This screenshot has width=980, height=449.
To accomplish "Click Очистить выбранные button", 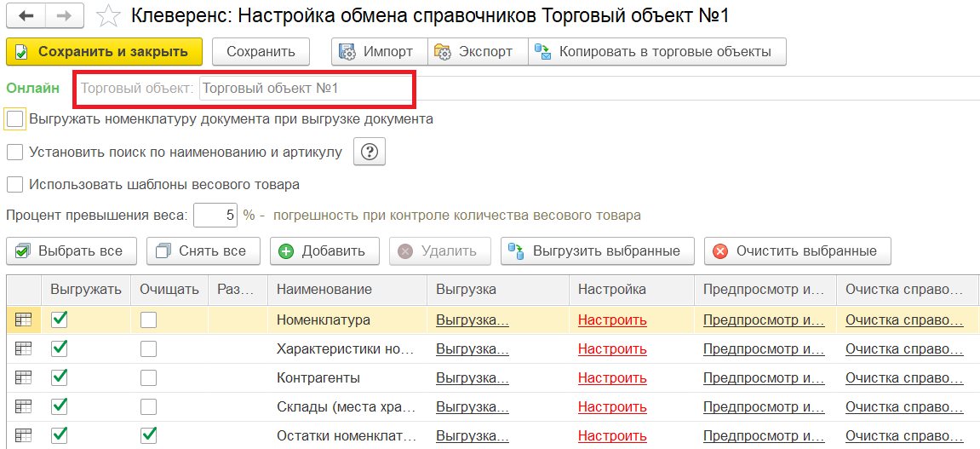I will coord(798,251).
